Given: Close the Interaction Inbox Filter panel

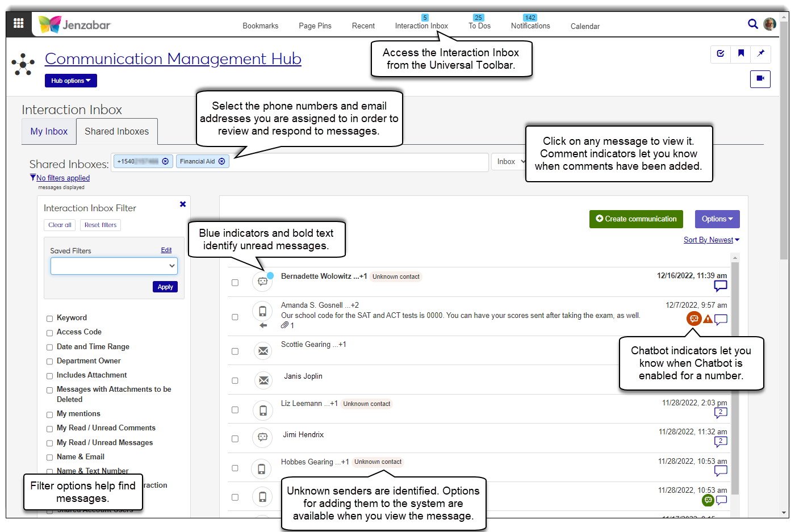Looking at the screenshot, I should tap(183, 204).
